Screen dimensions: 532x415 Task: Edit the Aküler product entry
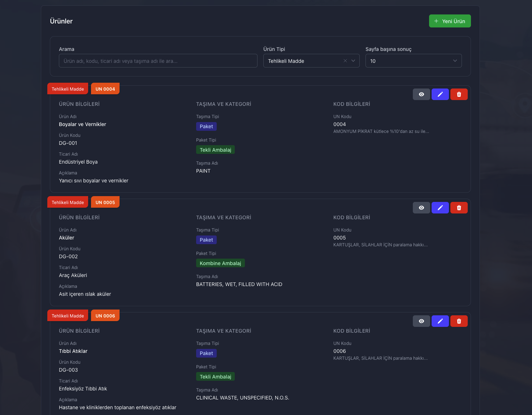(x=440, y=208)
